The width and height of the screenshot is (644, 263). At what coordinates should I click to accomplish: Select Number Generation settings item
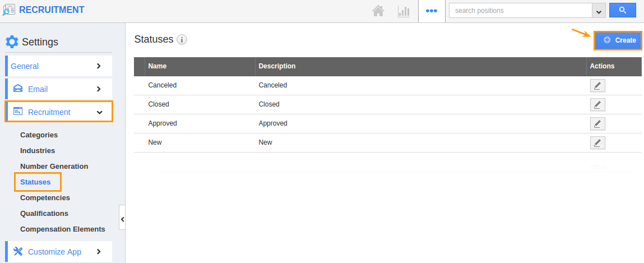54,167
